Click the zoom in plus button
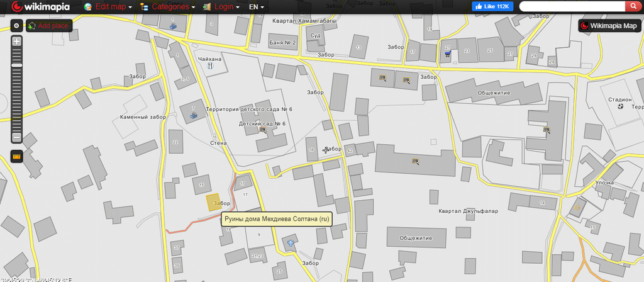Viewport: 644px width, 282px height. [17, 41]
